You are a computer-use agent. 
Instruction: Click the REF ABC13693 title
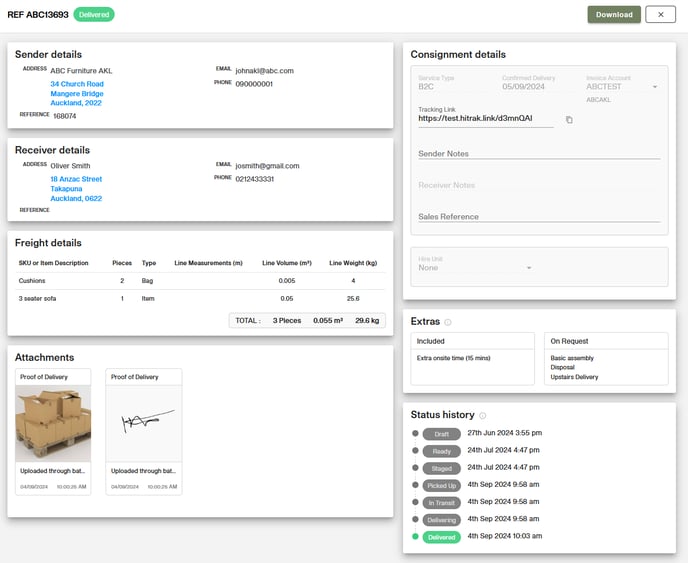[38, 14]
